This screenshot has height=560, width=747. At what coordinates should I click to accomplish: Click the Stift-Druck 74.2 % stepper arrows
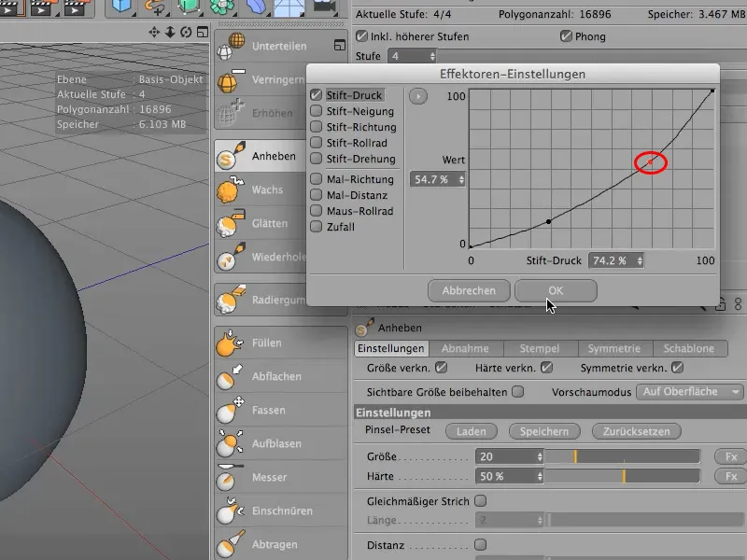pyautogui.click(x=640, y=261)
